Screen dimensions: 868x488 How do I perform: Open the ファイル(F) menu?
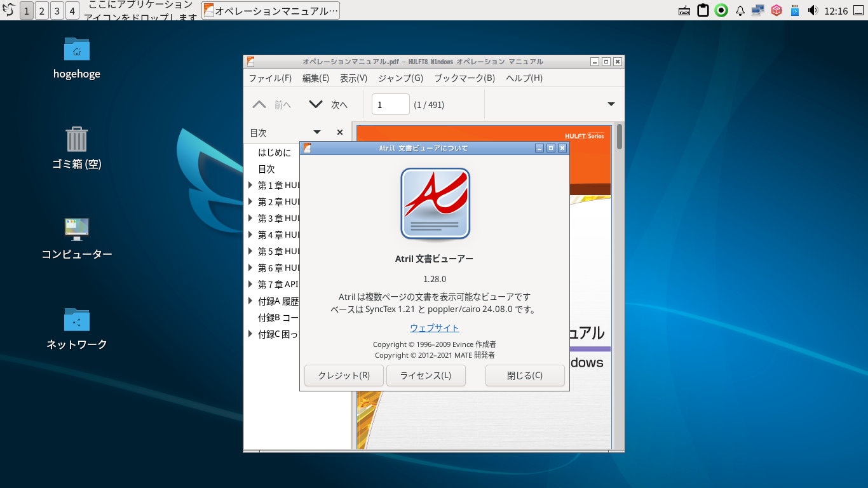point(270,78)
